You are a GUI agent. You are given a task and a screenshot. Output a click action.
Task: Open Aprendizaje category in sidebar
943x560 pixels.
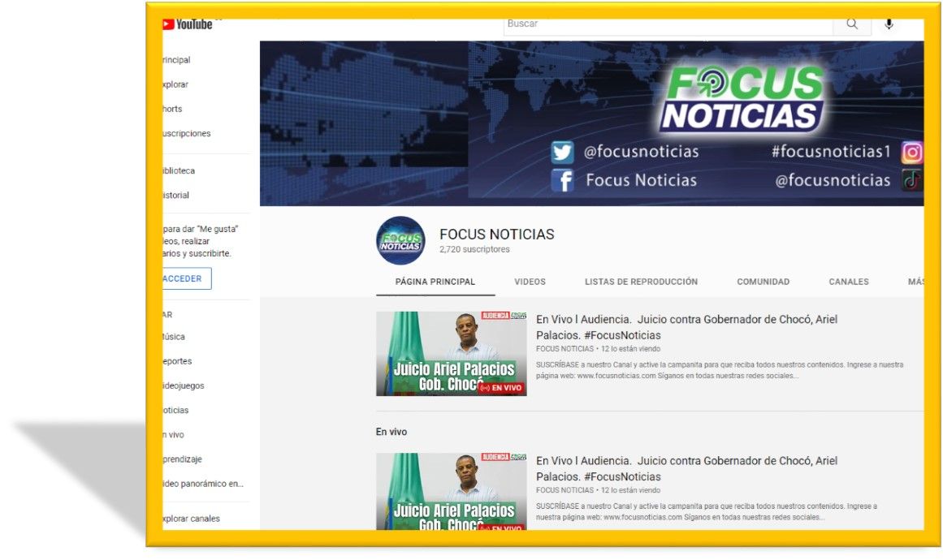[182, 459]
